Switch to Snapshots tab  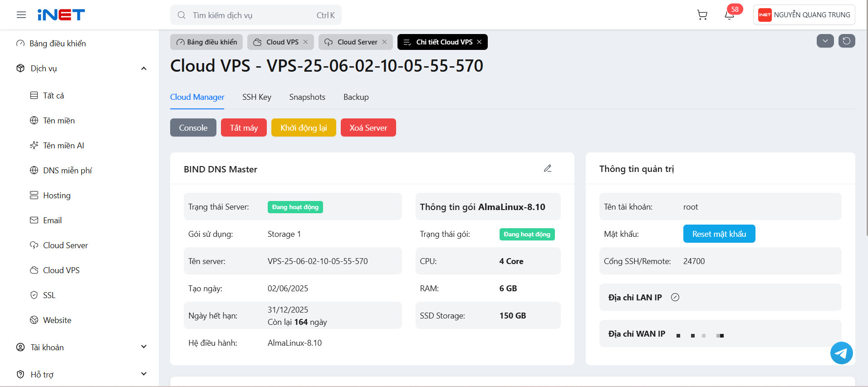[x=307, y=97]
